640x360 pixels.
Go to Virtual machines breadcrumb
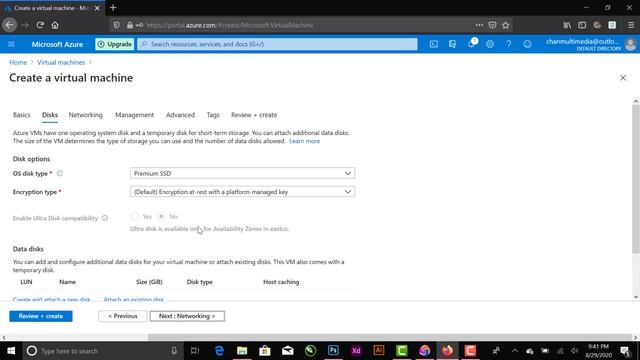(61, 62)
